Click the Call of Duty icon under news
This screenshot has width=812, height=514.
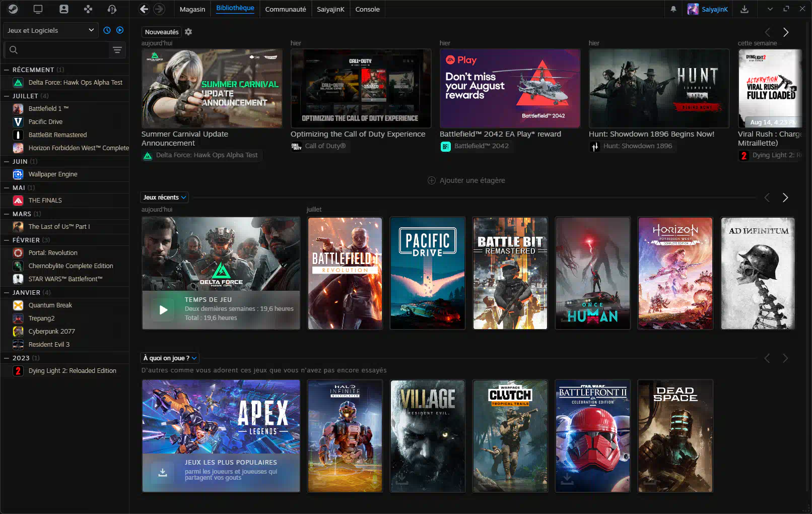[x=296, y=146]
